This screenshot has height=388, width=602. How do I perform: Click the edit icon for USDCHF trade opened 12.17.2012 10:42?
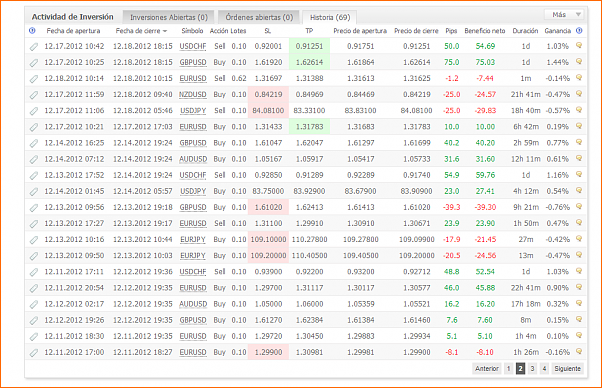[x=34, y=46]
